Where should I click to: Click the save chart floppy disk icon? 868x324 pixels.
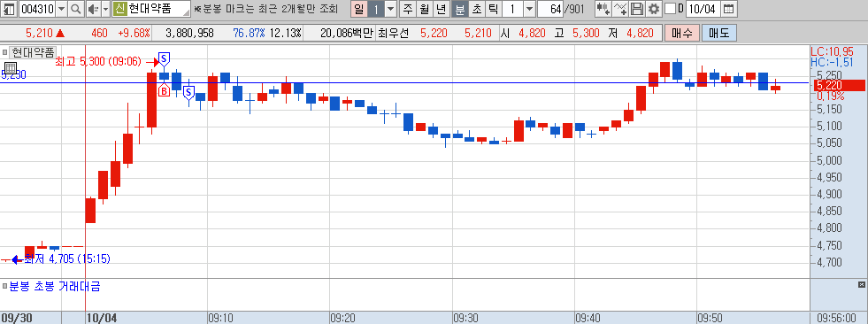point(637,8)
